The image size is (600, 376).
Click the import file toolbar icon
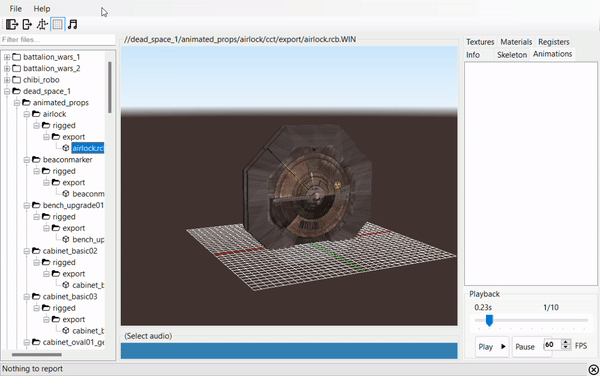12,24
